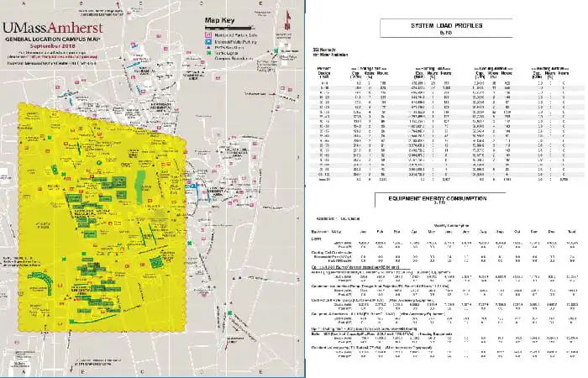
Task: Click grid letter E on top edge
Action: tap(261, 3)
